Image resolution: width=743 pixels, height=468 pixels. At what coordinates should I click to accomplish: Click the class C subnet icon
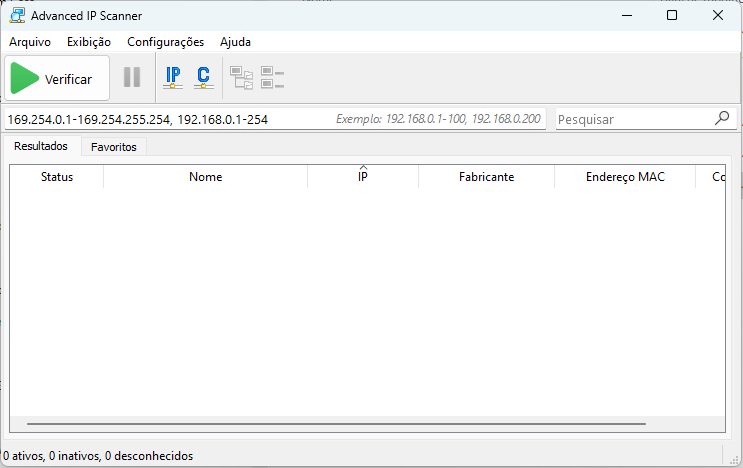[x=204, y=78]
